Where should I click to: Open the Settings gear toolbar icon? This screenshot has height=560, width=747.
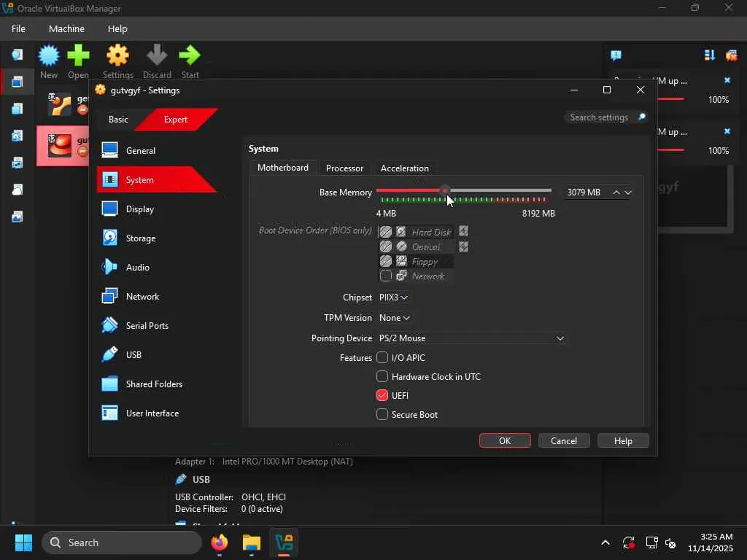point(117,55)
